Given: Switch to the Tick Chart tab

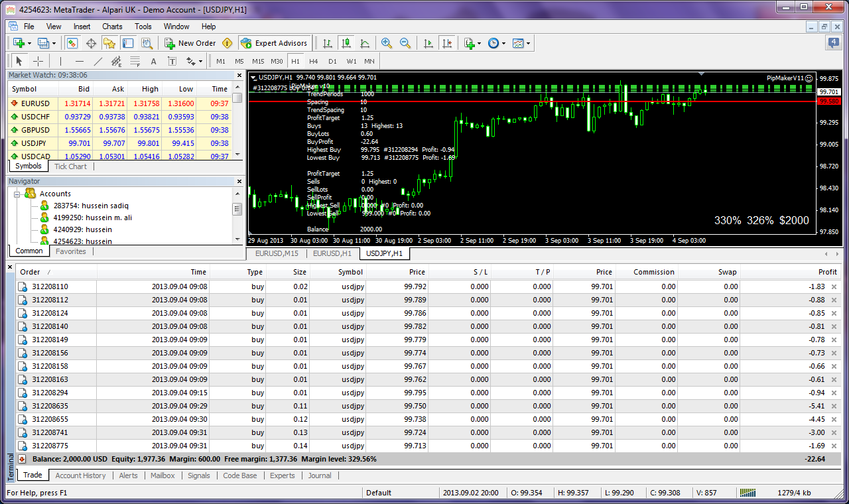Looking at the screenshot, I should pyautogui.click(x=70, y=166).
